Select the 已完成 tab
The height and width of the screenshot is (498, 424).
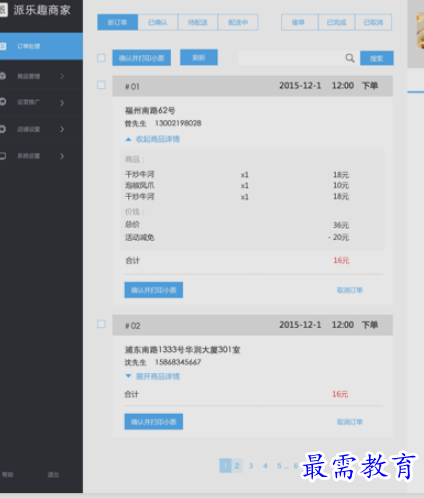pyautogui.click(x=336, y=22)
